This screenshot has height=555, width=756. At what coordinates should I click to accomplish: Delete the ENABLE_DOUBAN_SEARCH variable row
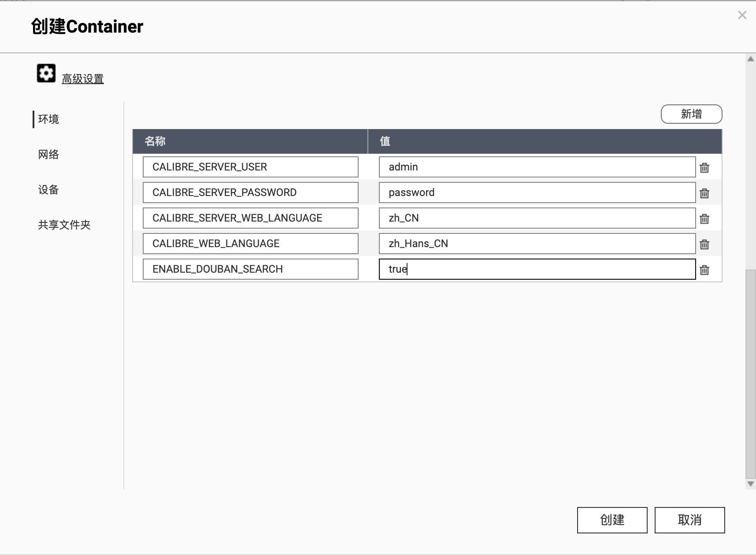(704, 270)
